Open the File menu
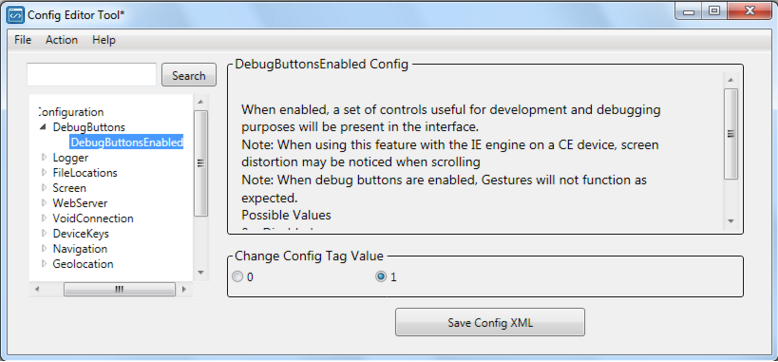Viewport: 778px width, 362px height. pyautogui.click(x=23, y=40)
